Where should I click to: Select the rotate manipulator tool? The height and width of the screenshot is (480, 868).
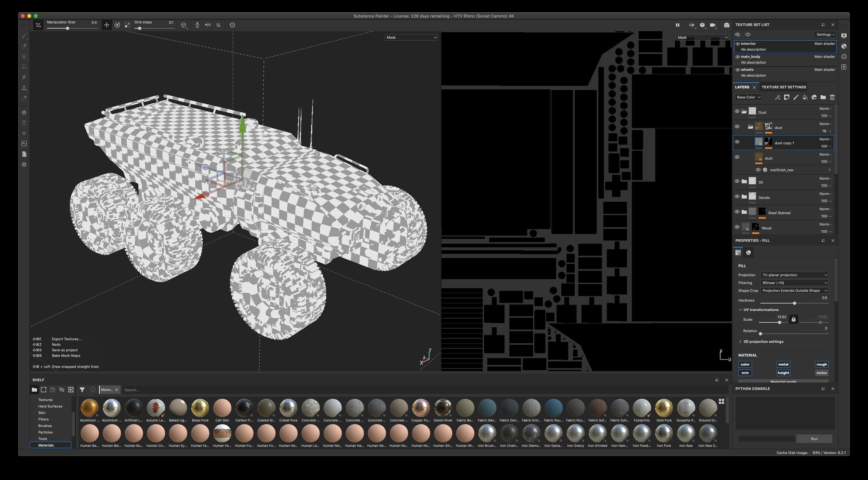click(117, 25)
